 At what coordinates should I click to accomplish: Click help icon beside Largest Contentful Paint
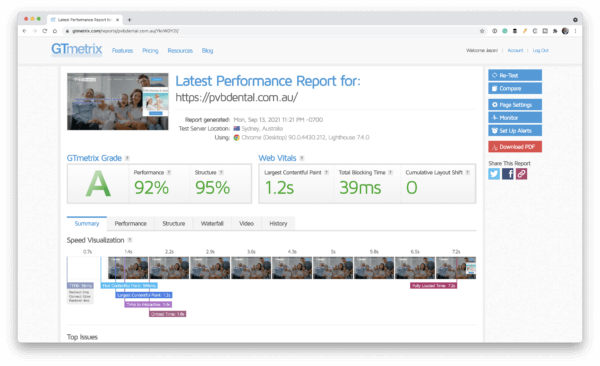tap(326, 173)
